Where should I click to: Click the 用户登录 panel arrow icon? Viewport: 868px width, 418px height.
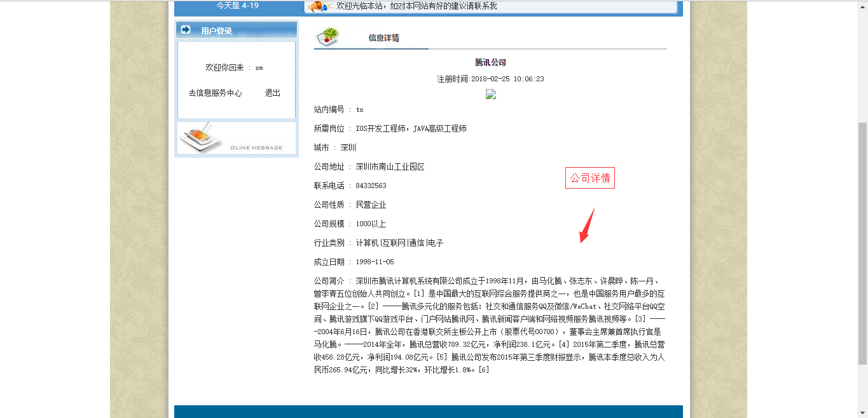click(186, 30)
